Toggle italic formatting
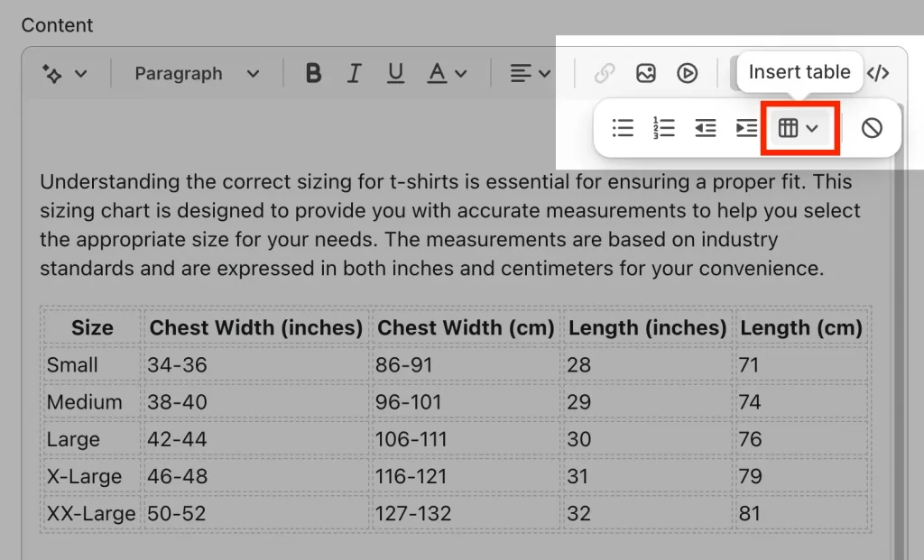Screen dimensions: 924x560 click(x=355, y=74)
